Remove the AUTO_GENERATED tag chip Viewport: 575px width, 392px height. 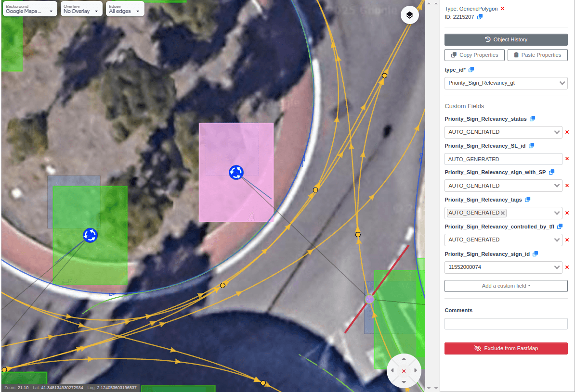[503, 213]
